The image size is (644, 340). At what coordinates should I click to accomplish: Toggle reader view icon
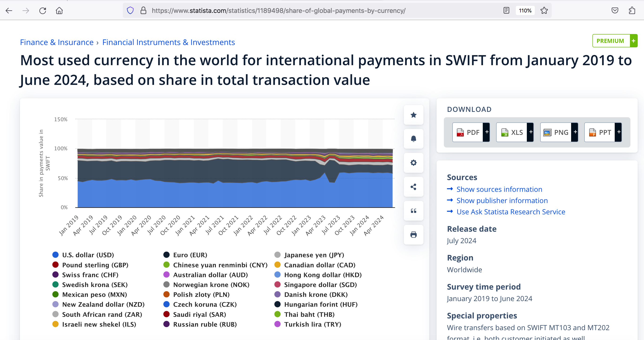point(506,11)
